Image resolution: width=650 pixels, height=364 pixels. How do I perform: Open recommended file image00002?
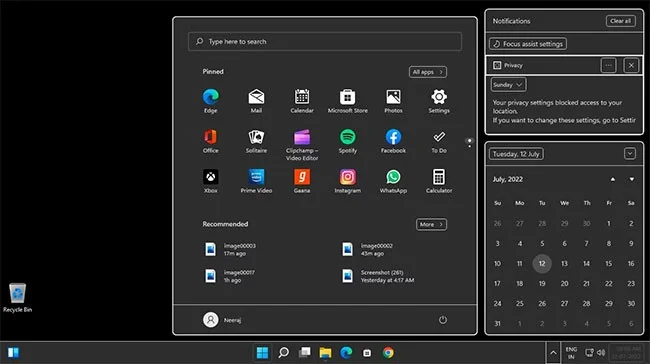coord(367,250)
